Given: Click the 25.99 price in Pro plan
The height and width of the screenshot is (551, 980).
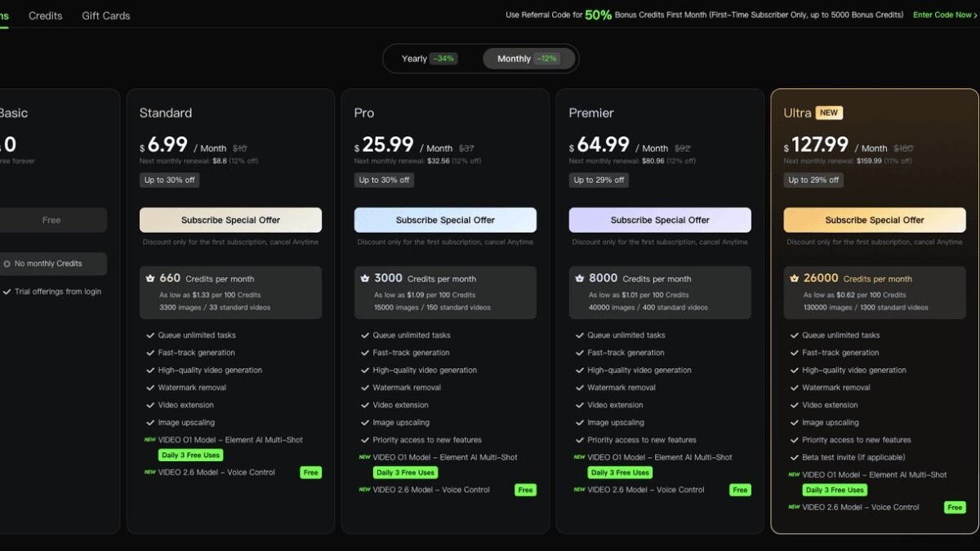Looking at the screenshot, I should pyautogui.click(x=388, y=144).
